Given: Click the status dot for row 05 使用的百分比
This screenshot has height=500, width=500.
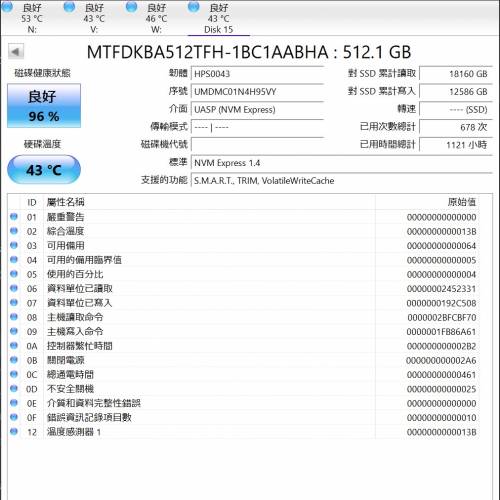Looking at the screenshot, I should pos(14,274).
